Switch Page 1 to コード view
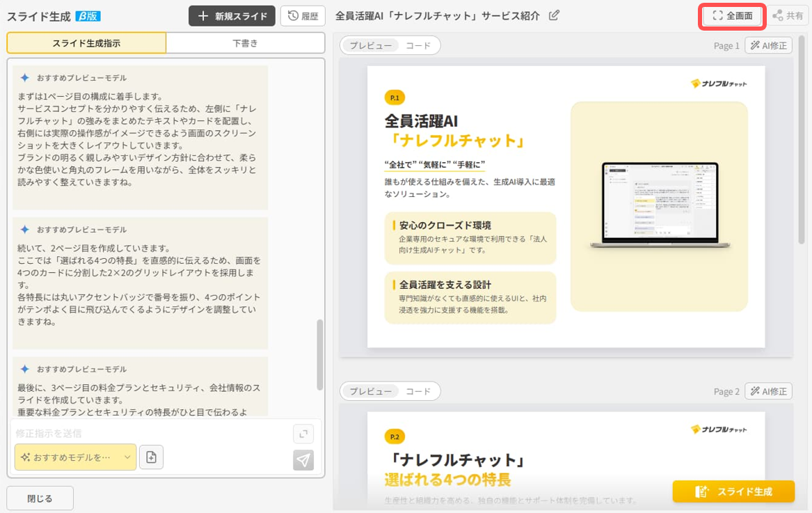The height and width of the screenshot is (513, 812). (x=418, y=46)
